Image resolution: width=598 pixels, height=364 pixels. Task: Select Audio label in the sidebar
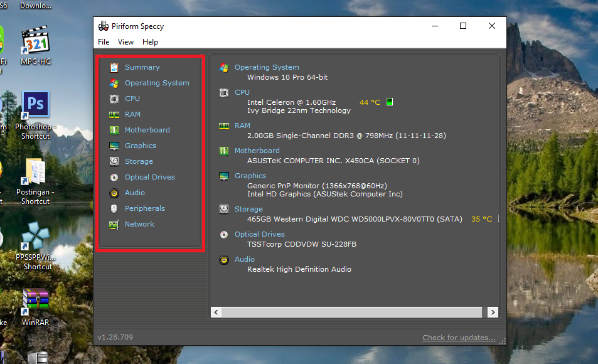135,193
